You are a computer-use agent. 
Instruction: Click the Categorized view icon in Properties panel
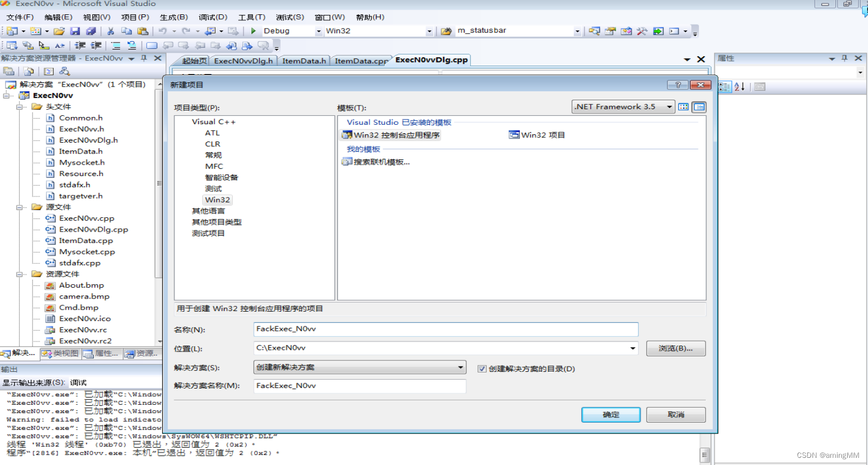point(724,87)
